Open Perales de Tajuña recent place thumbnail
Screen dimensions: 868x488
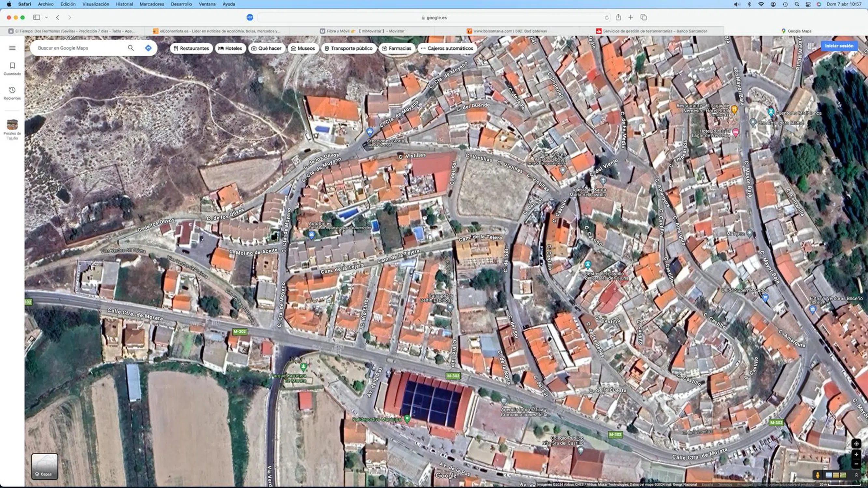click(12, 125)
